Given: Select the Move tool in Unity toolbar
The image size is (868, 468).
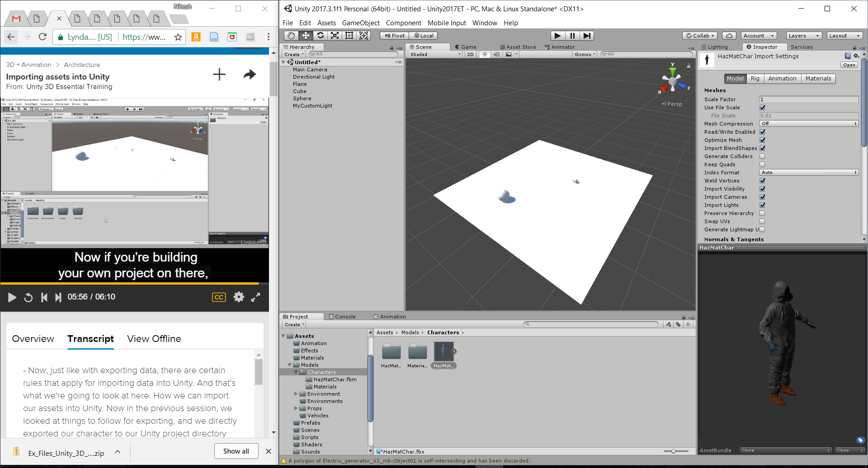Looking at the screenshot, I should point(306,36).
